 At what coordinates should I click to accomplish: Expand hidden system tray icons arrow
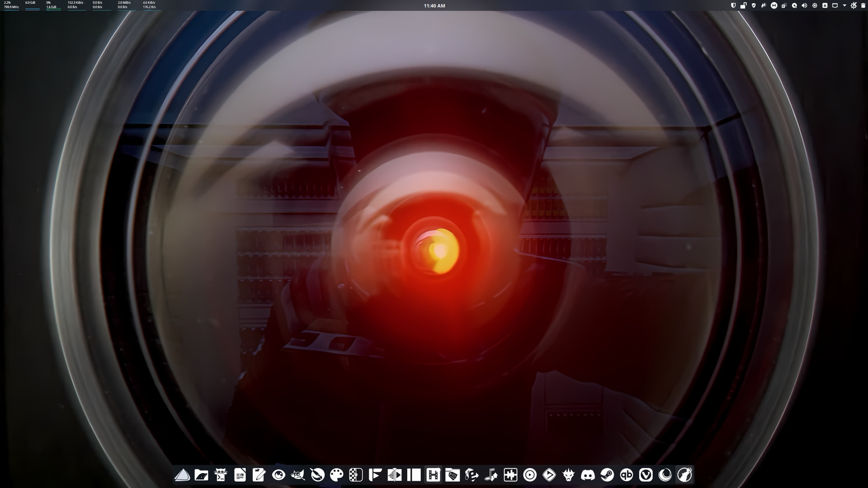[x=844, y=6]
